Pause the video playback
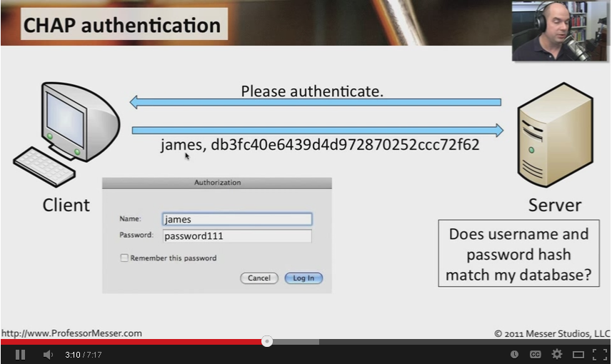Screen dimensions: 612x364 20,355
